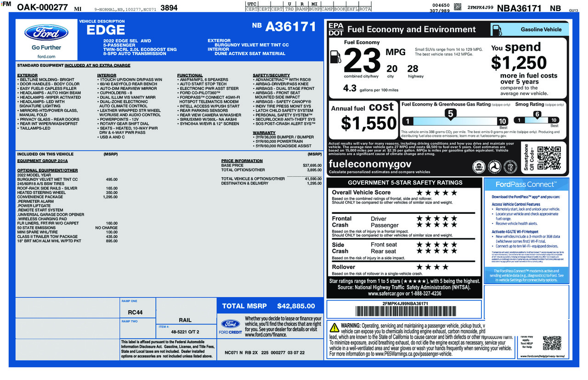The width and height of the screenshot is (588, 380).
Task: Click the WARRANTY heading
Action: pos(264,133)
